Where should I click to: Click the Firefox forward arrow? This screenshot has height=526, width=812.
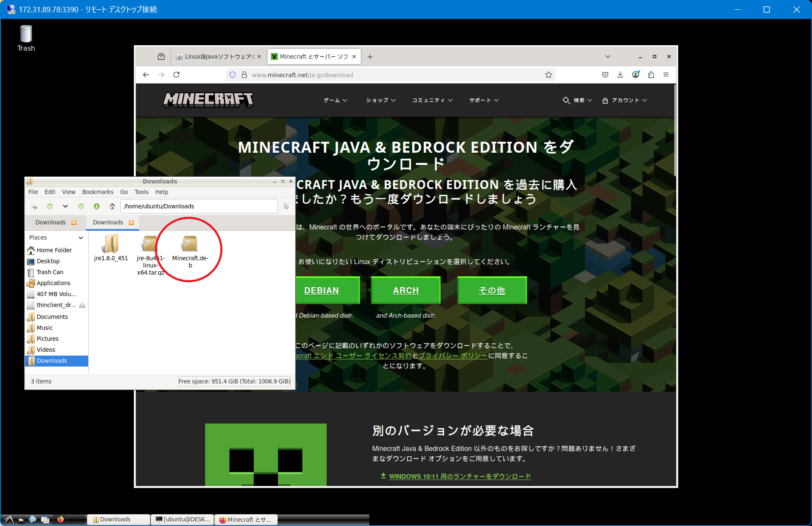tap(161, 75)
